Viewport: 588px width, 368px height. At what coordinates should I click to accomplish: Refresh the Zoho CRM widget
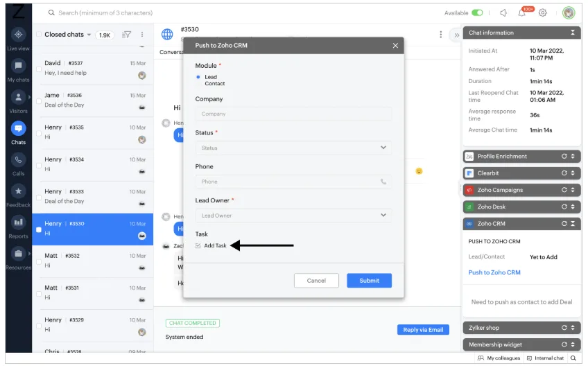click(564, 224)
